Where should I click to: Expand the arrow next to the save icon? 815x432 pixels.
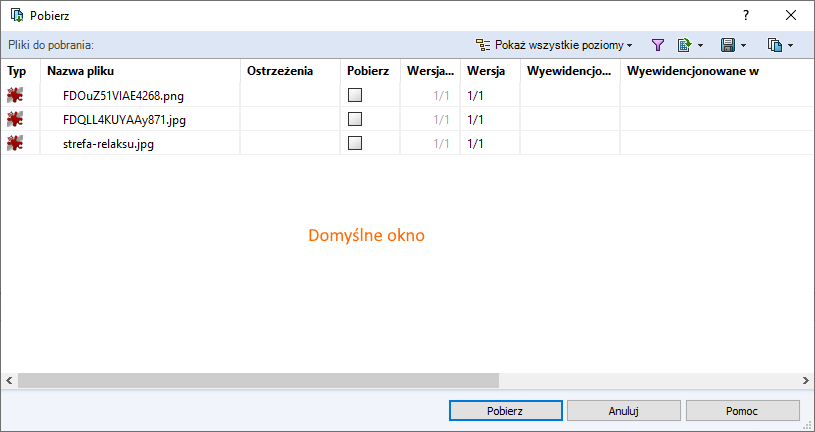744,46
